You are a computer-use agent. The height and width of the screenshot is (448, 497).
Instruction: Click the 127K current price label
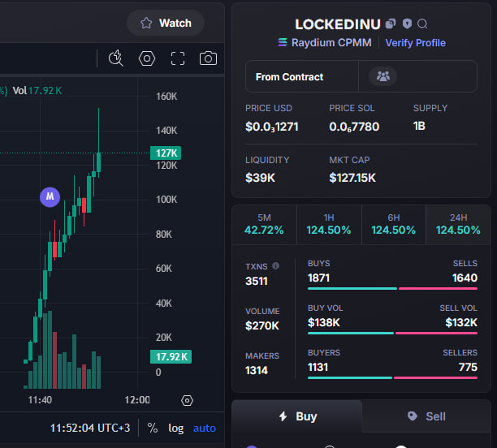pos(166,153)
